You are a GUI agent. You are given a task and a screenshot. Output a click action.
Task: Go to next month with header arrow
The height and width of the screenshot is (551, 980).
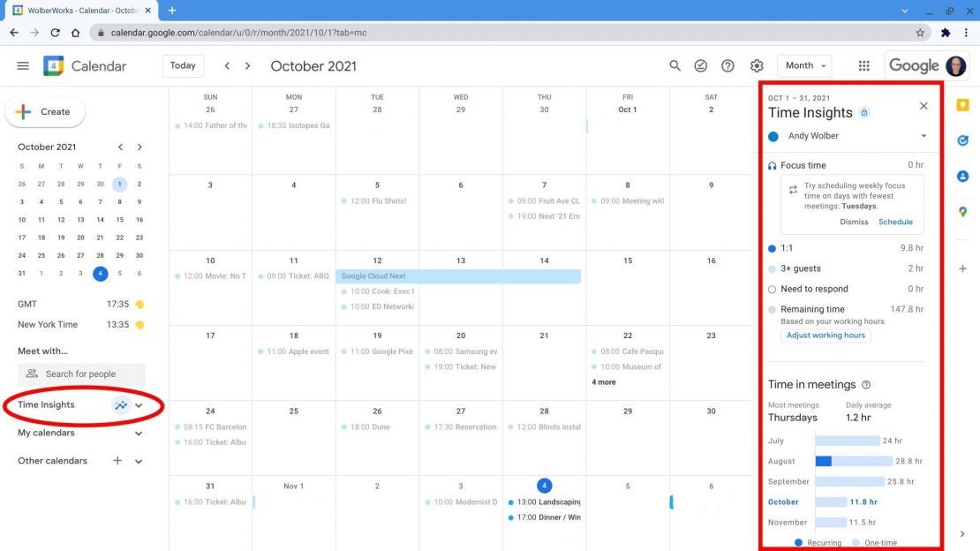pyautogui.click(x=247, y=65)
